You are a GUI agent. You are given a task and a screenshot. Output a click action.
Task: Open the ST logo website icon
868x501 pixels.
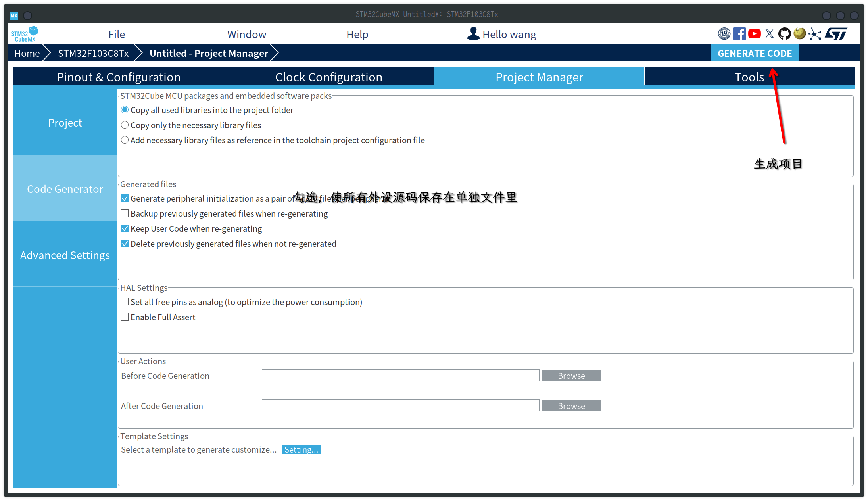(836, 34)
